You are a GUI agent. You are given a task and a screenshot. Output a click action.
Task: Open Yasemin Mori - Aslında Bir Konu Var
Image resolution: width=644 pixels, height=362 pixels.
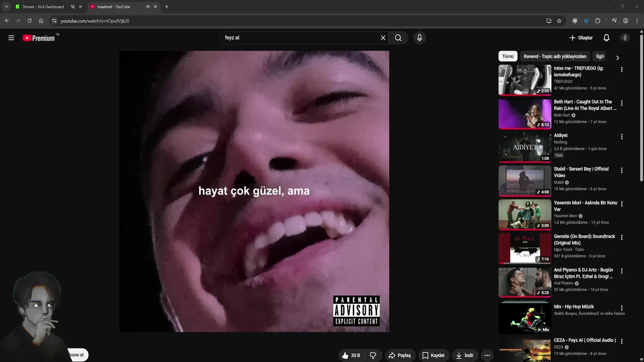coord(586,206)
